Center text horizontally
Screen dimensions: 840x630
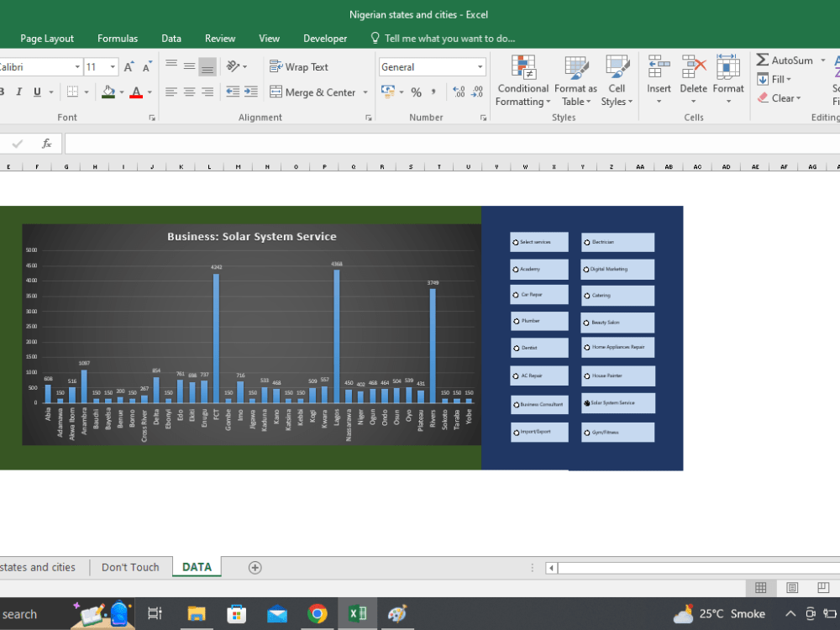[189, 92]
